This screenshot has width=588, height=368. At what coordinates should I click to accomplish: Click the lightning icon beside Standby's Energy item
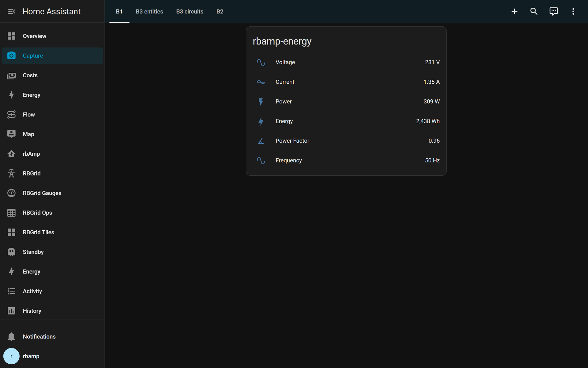pyautogui.click(x=11, y=272)
